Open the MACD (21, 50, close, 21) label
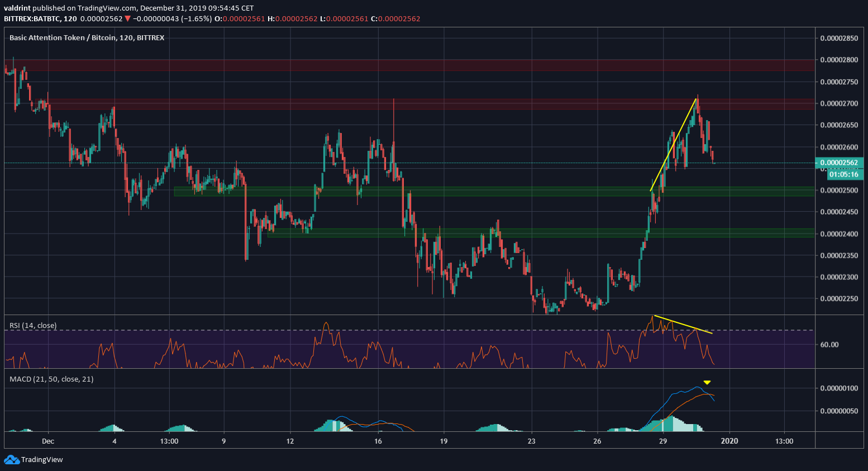 [x=51, y=379]
